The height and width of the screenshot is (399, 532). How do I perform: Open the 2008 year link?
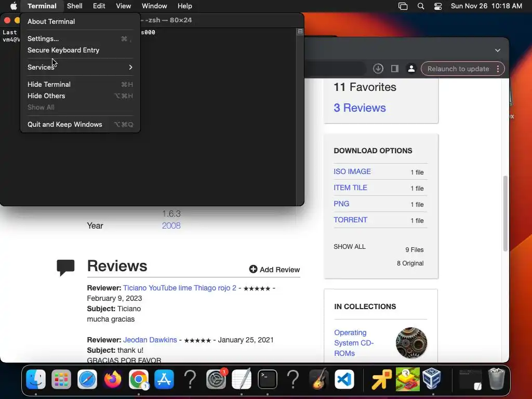tap(171, 225)
